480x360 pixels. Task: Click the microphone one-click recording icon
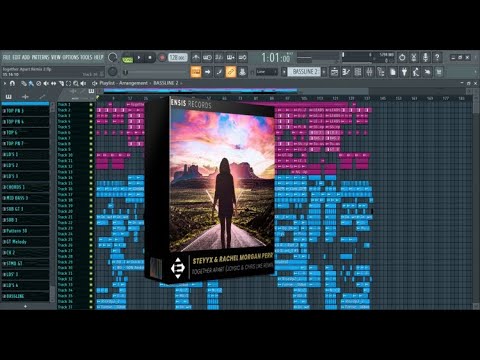point(425,57)
